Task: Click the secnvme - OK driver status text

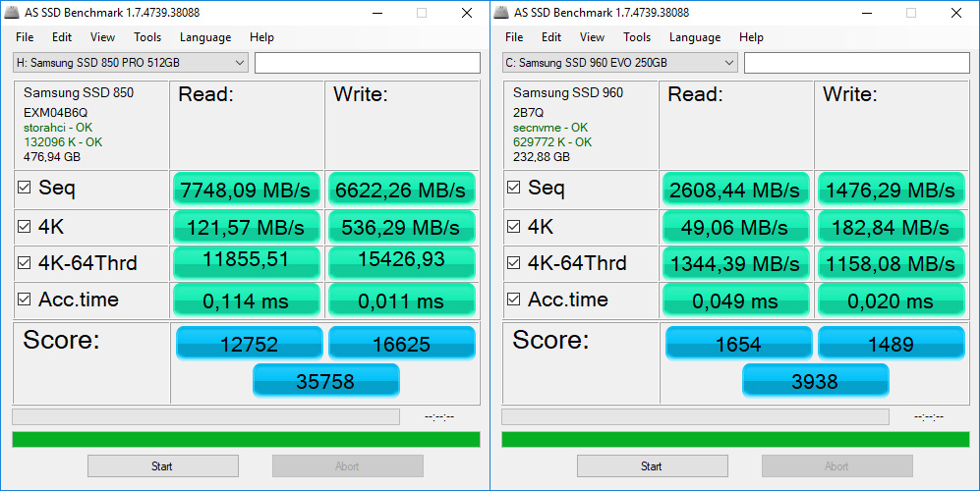Action: [x=550, y=128]
